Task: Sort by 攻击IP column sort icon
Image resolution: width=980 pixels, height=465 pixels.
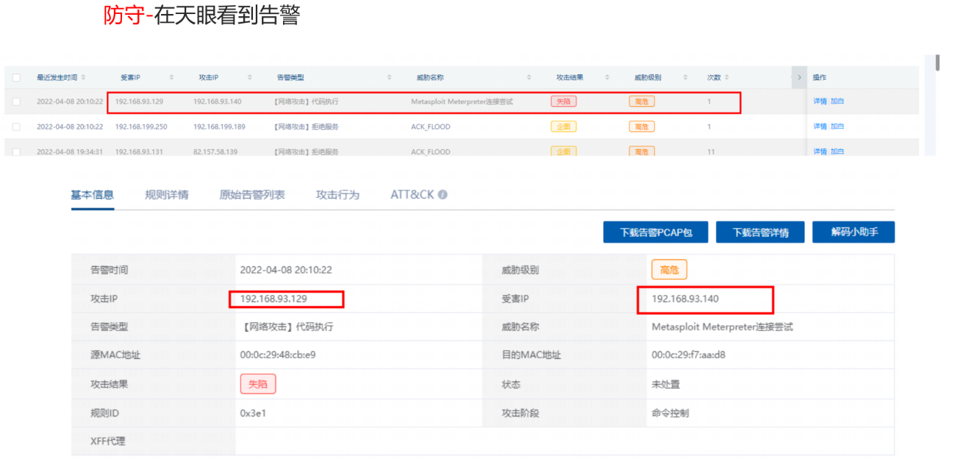Action: click(x=250, y=77)
